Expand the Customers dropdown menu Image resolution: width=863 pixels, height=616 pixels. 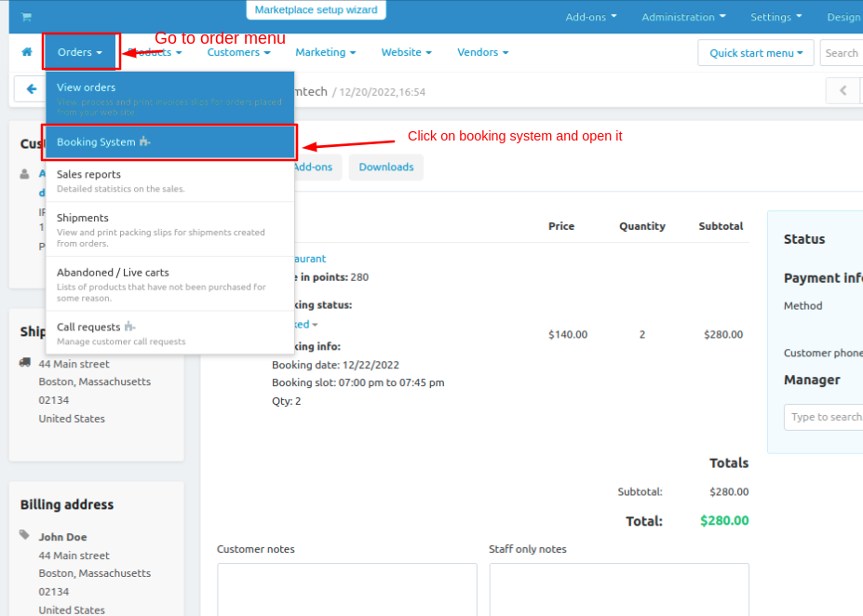[x=238, y=52]
